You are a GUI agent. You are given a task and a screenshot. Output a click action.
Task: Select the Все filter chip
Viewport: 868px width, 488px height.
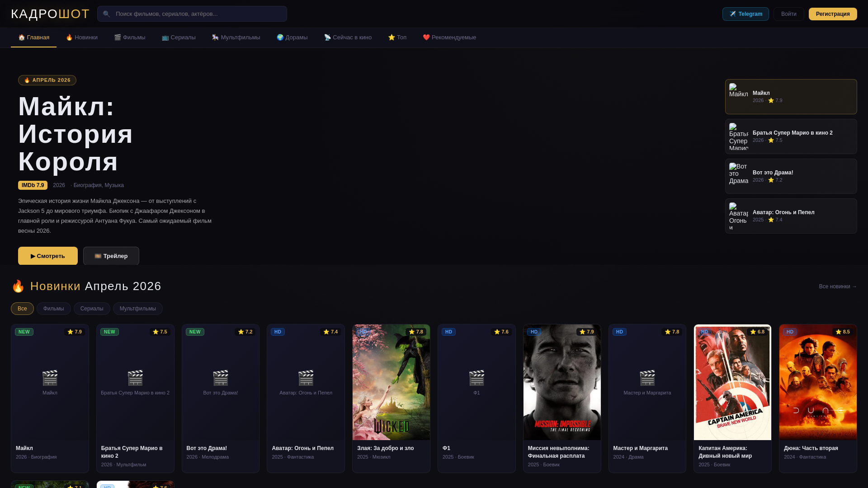pos(22,309)
